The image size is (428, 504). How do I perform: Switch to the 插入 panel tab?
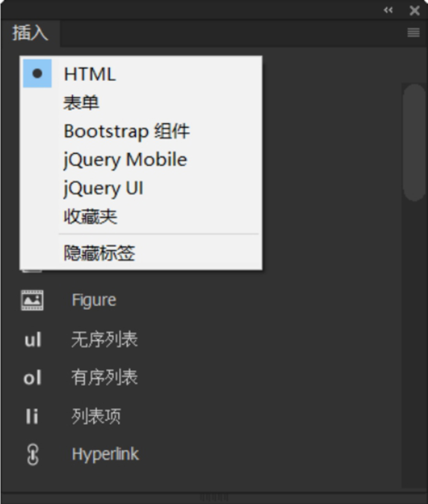tap(30, 33)
